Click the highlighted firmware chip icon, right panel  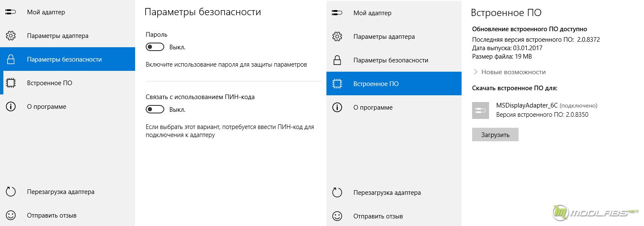[337, 84]
